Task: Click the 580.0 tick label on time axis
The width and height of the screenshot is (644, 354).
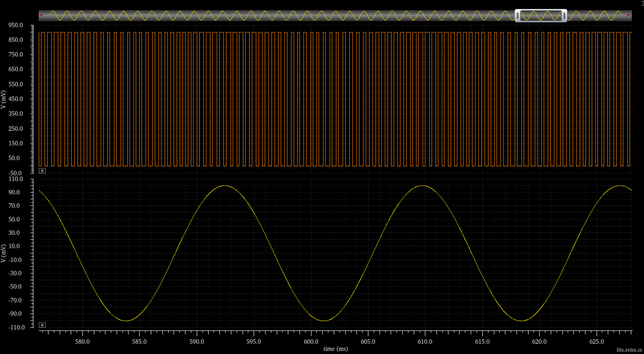Action: point(82,342)
